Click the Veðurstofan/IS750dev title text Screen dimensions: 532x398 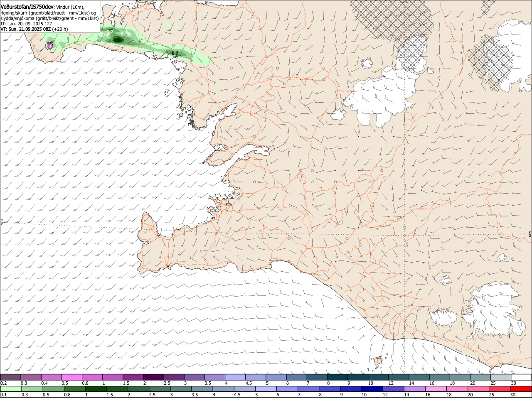click(27, 7)
